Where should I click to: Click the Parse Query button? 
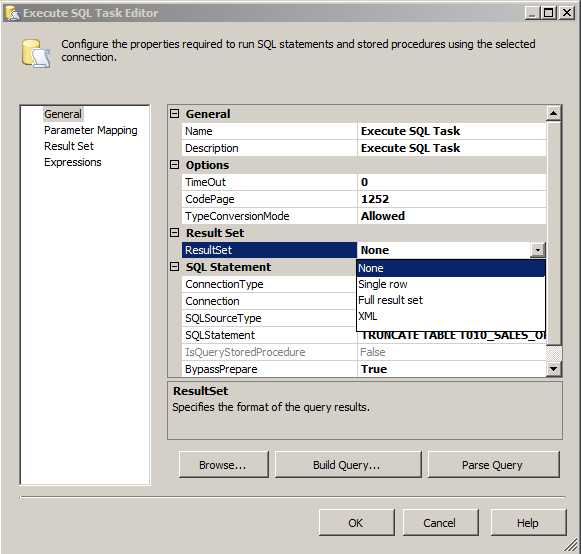click(x=494, y=465)
